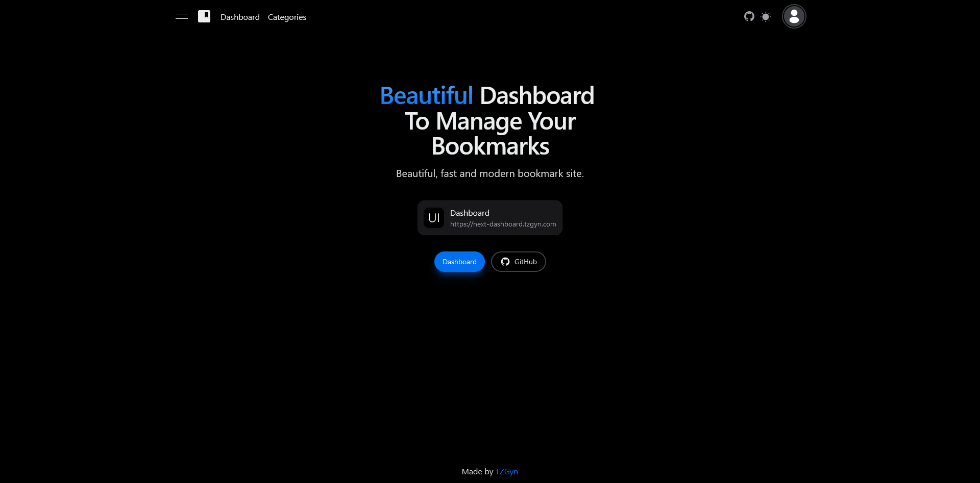
Task: Select Dashboard in the top navigation
Action: coord(239,17)
